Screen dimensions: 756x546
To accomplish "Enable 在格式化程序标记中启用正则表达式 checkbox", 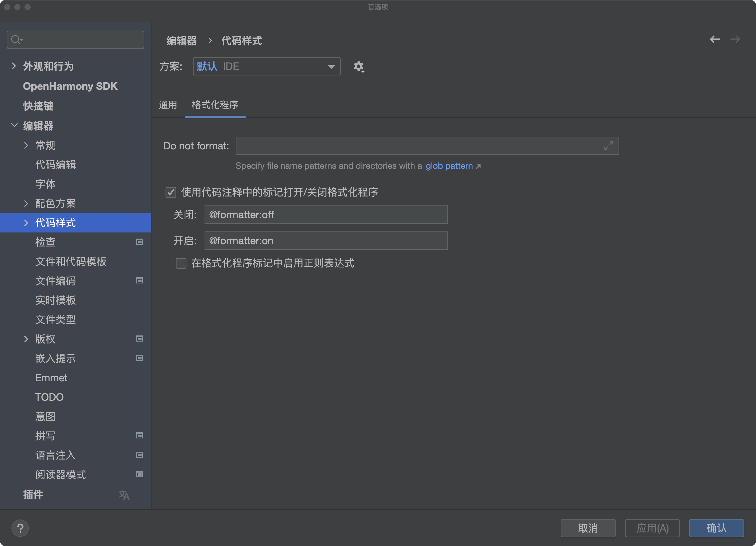I will (x=181, y=264).
